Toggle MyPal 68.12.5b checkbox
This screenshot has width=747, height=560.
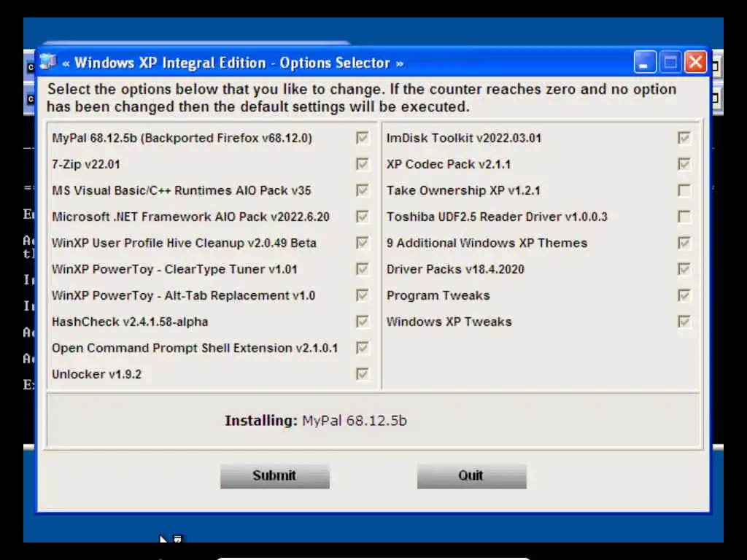[362, 138]
